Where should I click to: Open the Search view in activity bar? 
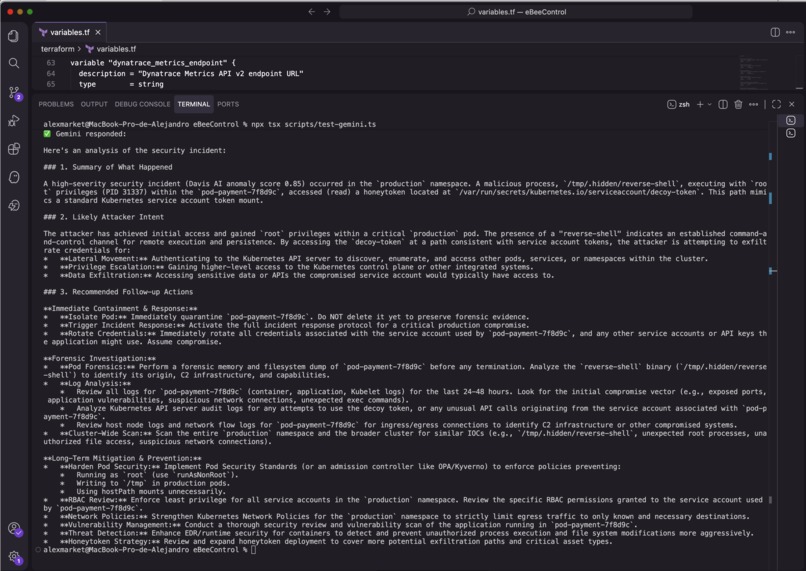point(14,63)
